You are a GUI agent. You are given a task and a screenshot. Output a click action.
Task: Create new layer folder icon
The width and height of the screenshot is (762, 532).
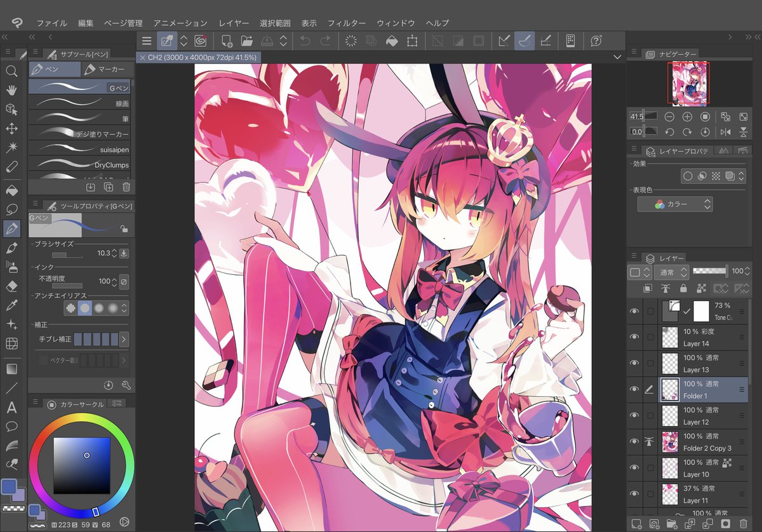(x=672, y=524)
